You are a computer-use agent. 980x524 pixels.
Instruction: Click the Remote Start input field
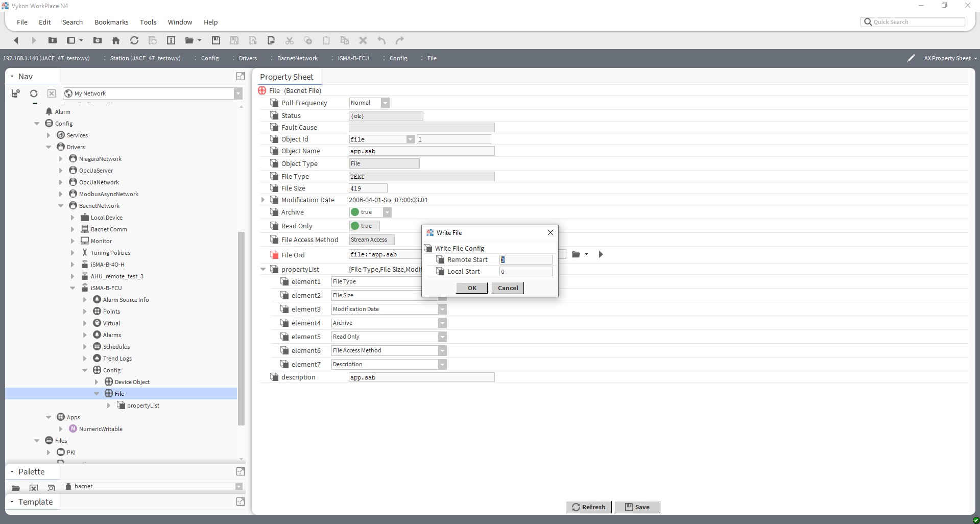(525, 259)
